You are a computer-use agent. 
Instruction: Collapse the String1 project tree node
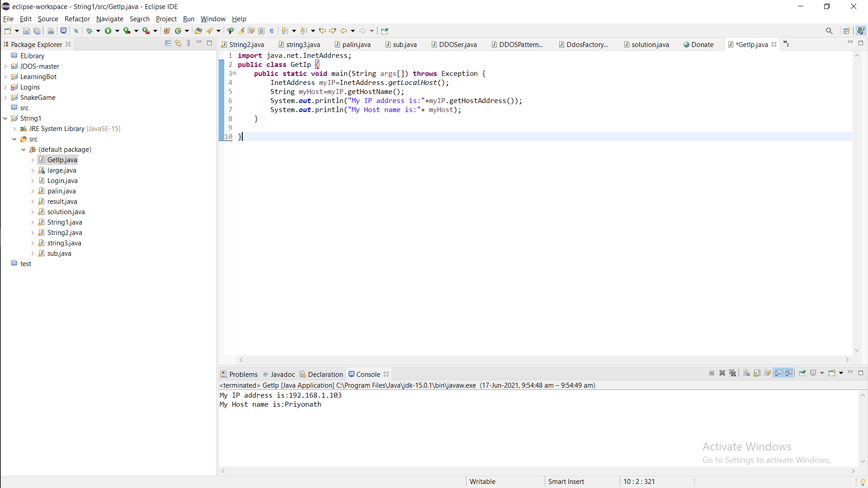tap(5, 118)
